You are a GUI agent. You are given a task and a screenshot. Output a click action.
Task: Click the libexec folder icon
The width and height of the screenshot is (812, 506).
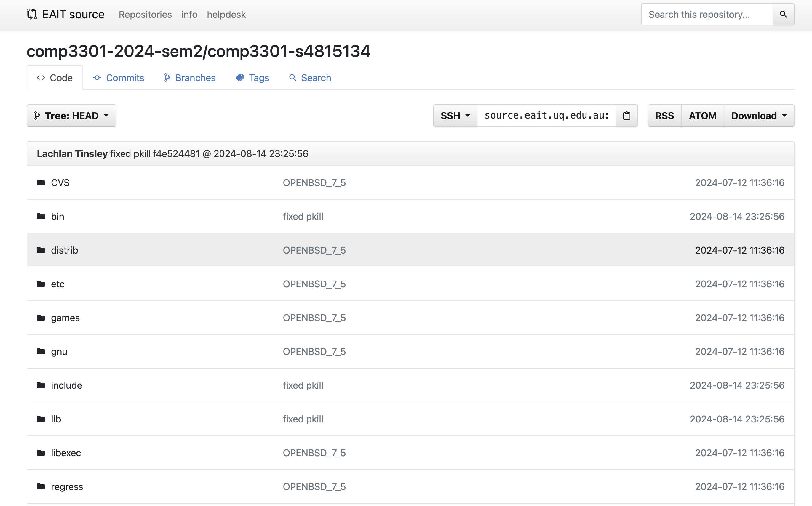[x=41, y=453]
